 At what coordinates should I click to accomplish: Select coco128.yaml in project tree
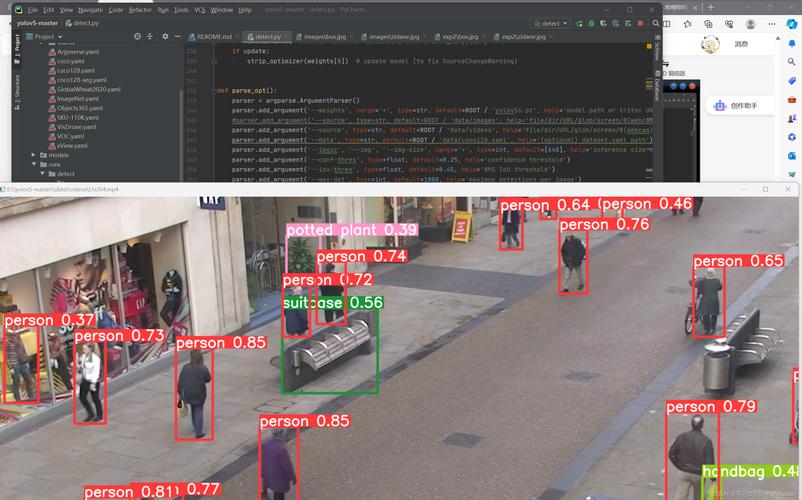tap(76, 70)
